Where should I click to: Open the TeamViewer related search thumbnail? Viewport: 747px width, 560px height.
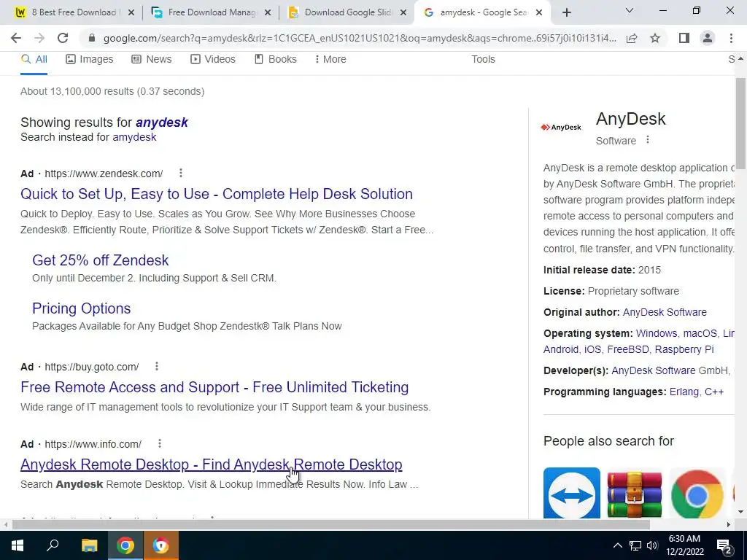(572, 493)
